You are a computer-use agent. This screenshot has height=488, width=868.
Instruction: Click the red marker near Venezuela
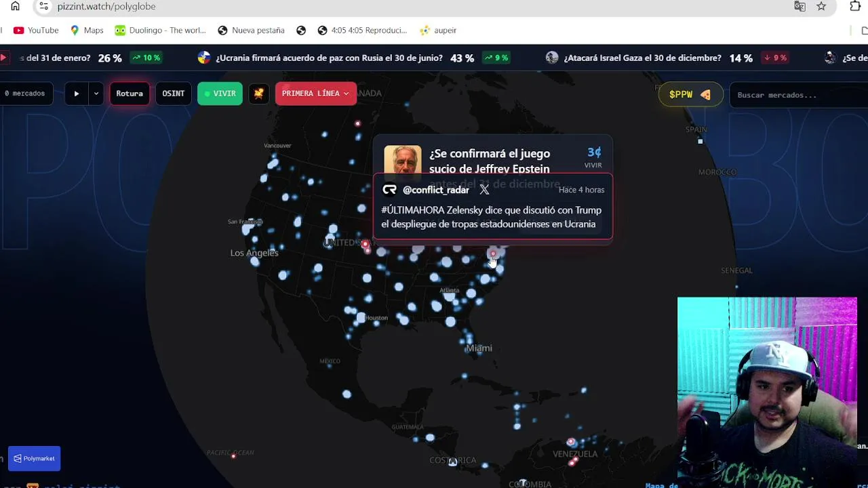570,442
